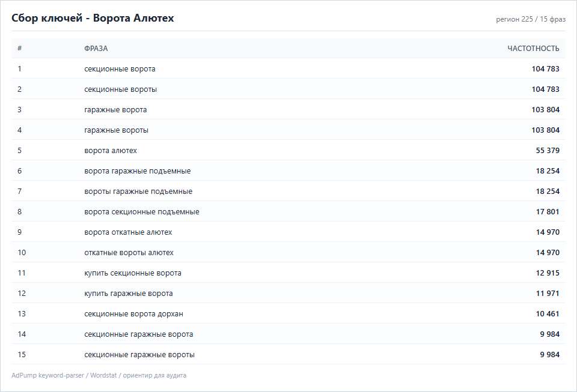This screenshot has height=392, width=577.
Task: Click frequency value 12 915
Action: [548, 273]
